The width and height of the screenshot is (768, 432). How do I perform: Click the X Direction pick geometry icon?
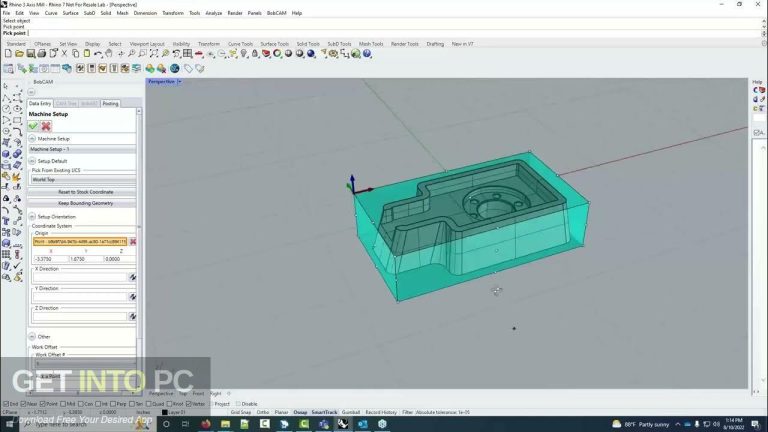pos(132,277)
